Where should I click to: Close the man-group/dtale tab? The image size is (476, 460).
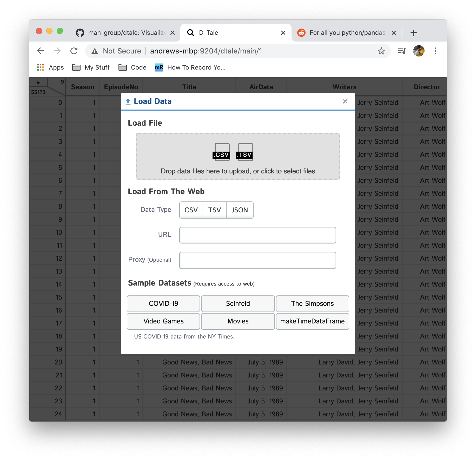pos(173,33)
